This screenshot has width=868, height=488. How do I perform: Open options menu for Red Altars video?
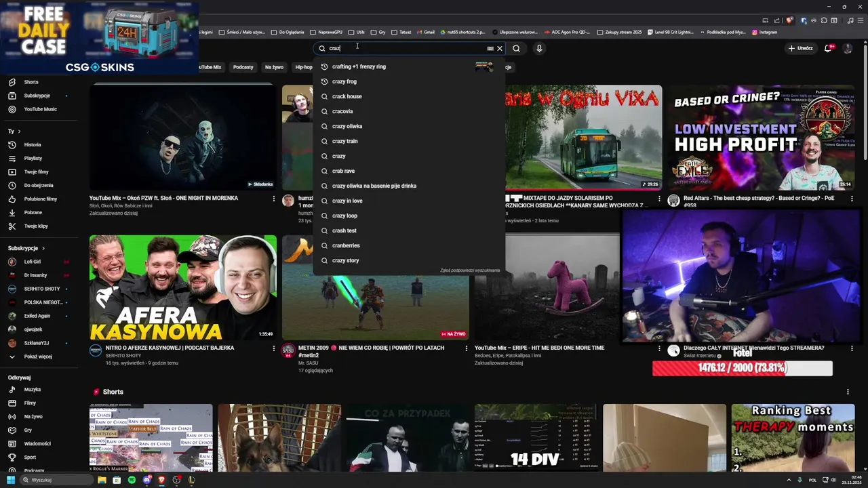(852, 199)
